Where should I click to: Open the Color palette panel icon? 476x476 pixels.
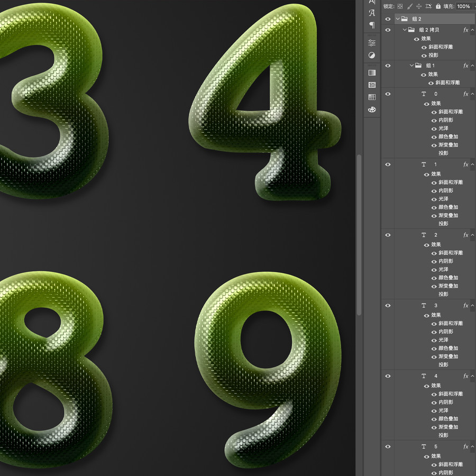[372, 109]
